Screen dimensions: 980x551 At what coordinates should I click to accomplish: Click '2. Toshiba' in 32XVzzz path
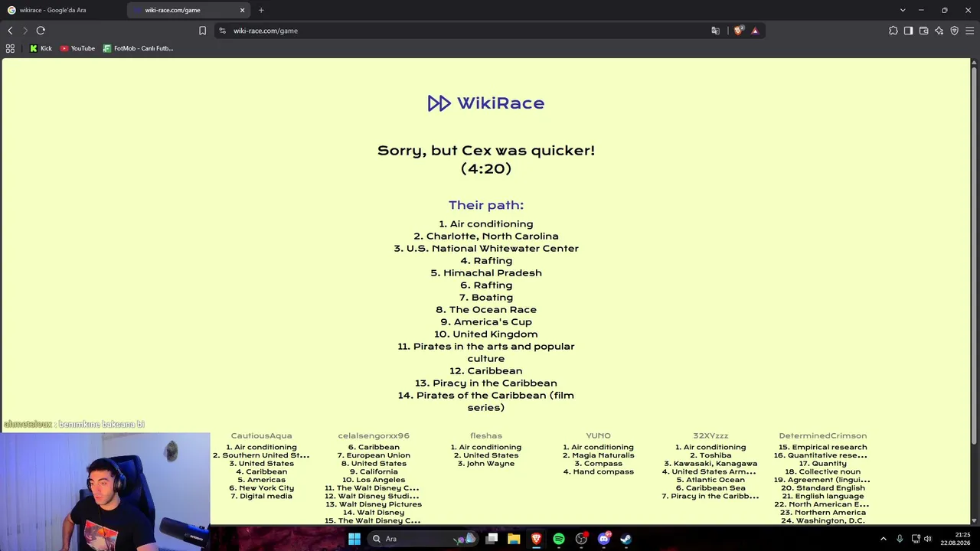click(710, 455)
